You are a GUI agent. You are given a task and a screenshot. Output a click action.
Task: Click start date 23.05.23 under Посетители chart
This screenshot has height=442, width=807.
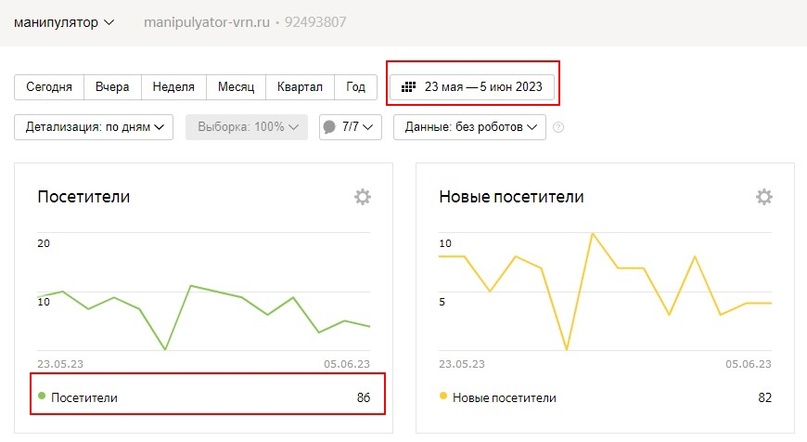[x=60, y=364]
